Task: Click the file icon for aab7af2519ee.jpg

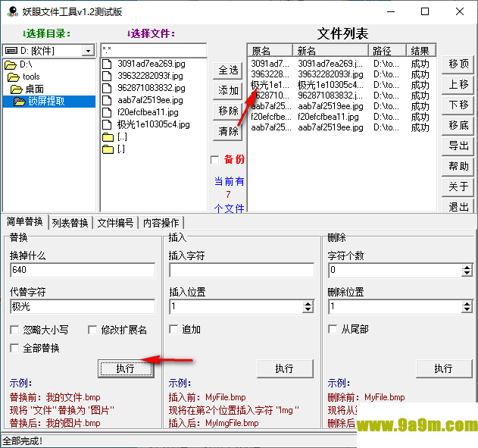Action: tap(107, 100)
